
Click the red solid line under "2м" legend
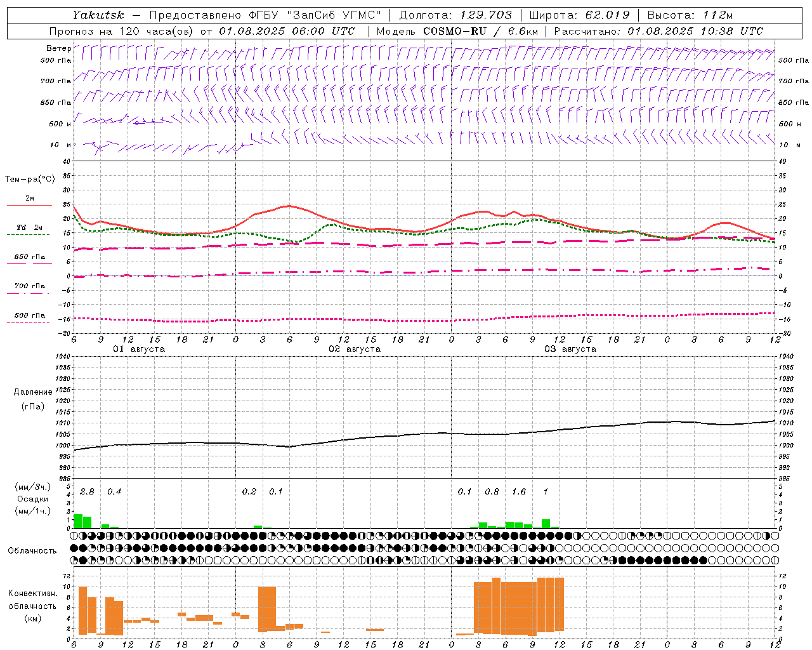point(29,206)
